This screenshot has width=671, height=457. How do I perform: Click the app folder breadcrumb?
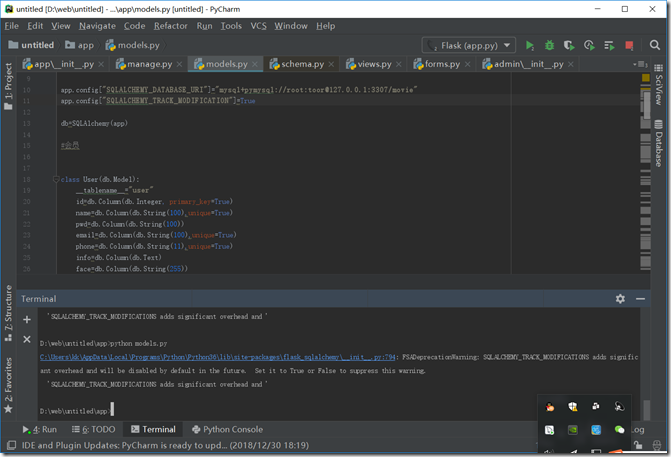coord(80,45)
